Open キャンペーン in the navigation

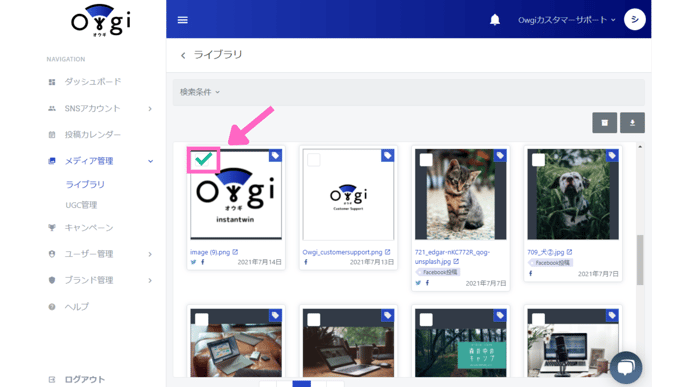click(89, 228)
